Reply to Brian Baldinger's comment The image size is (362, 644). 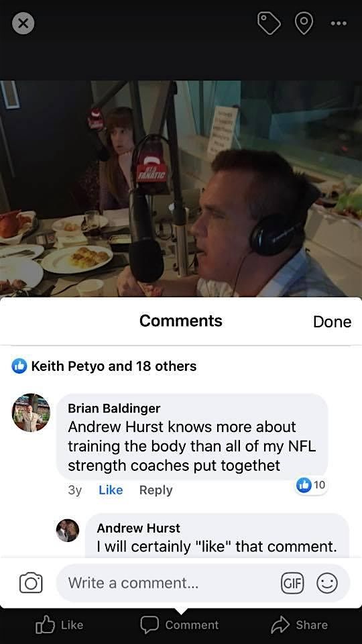click(x=156, y=490)
